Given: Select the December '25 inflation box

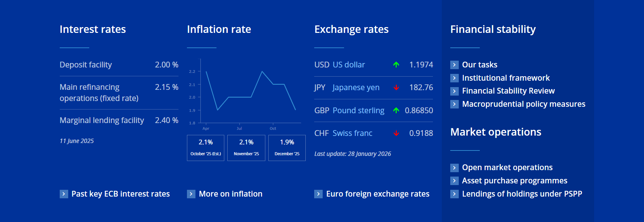Looking at the screenshot, I should [x=287, y=148].
